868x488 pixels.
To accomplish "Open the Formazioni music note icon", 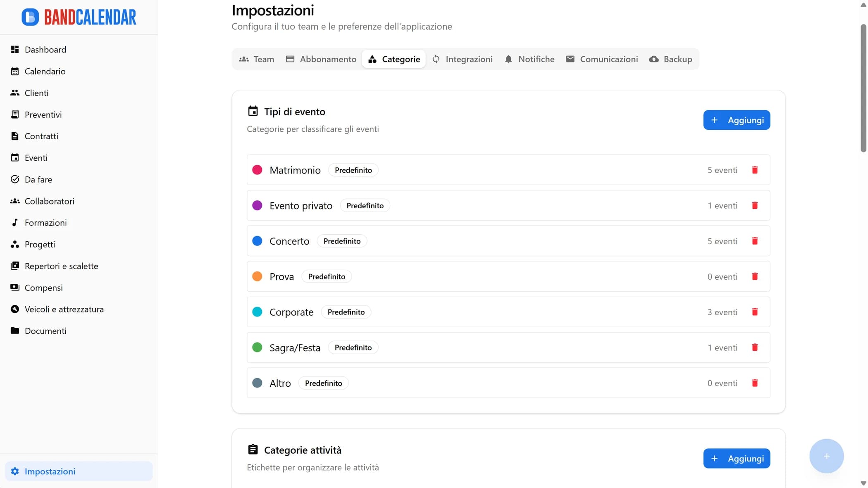I will 15,222.
